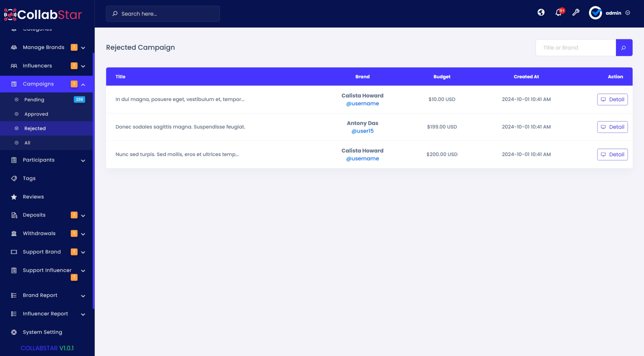644x356 pixels.
Task: Expand the Withdrawals menu chevron
Action: click(x=83, y=234)
